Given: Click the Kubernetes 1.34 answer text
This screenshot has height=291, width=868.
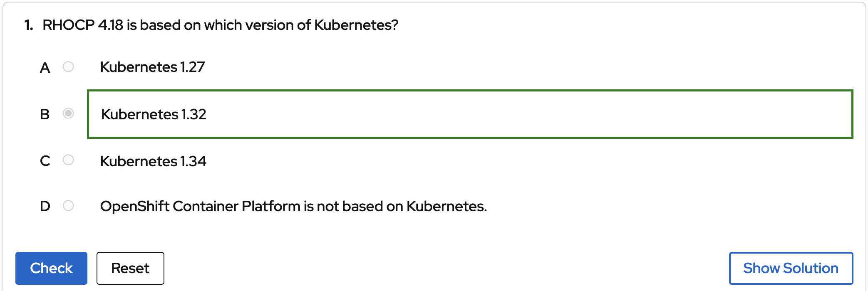Looking at the screenshot, I should [x=153, y=161].
